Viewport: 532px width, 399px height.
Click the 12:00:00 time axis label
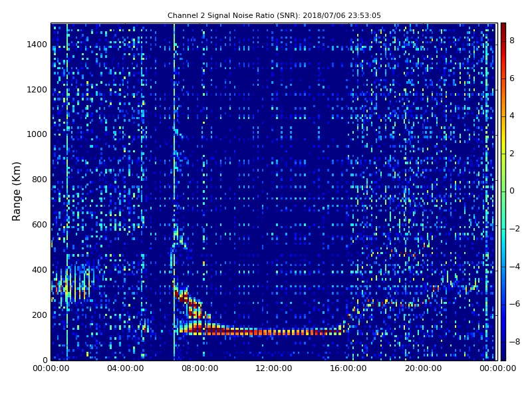tap(274, 368)
